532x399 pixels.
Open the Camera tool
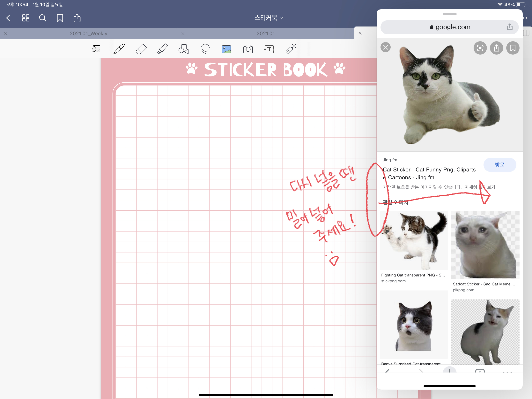tap(248, 49)
